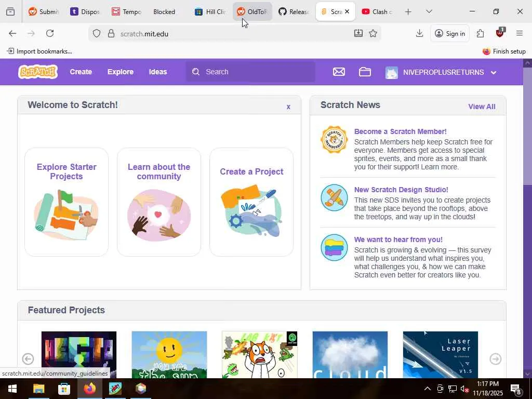Open the Firefox hamburger menu
The height and width of the screenshot is (399, 532).
pos(520,33)
